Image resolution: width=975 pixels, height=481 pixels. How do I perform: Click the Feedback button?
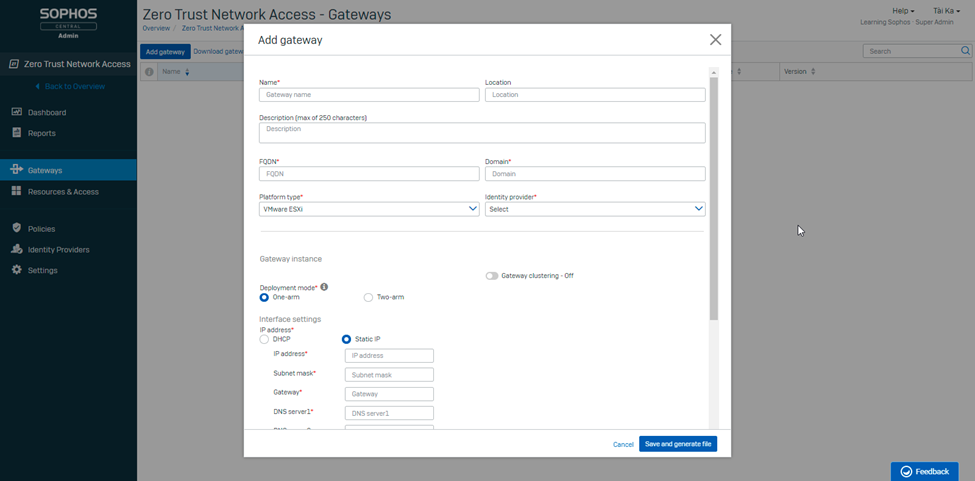(924, 471)
